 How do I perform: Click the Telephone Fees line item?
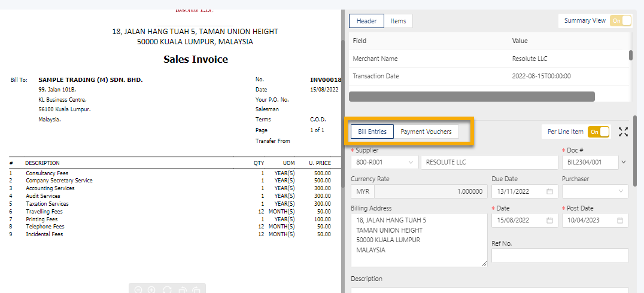[45, 227]
